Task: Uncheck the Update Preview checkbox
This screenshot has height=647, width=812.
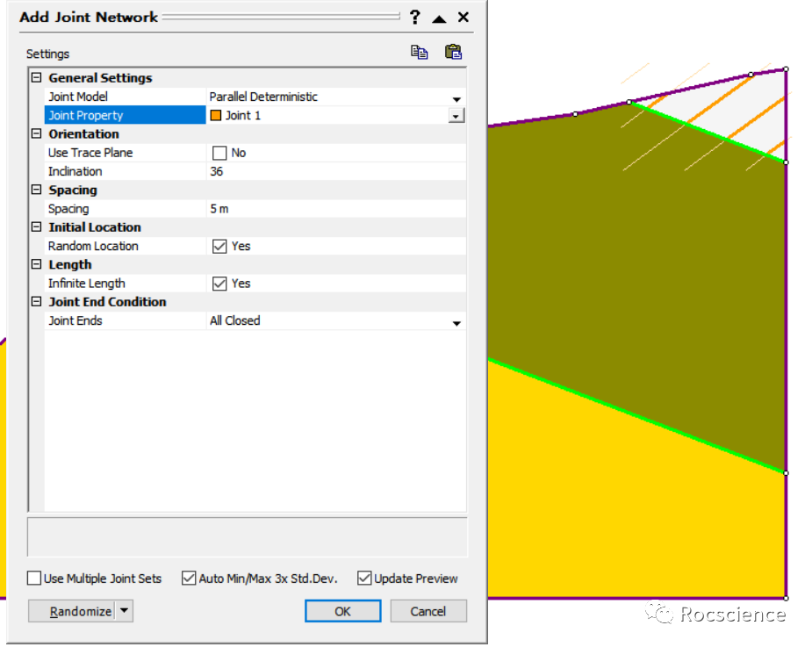Action: [x=364, y=579]
